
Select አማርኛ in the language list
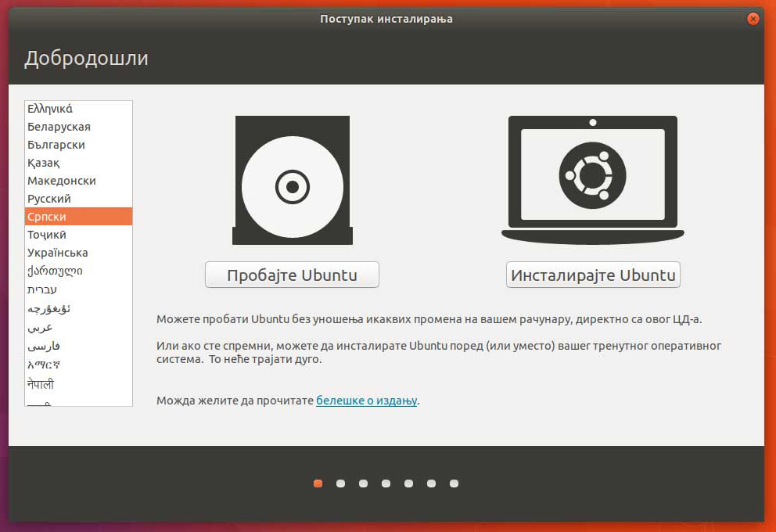79,365
